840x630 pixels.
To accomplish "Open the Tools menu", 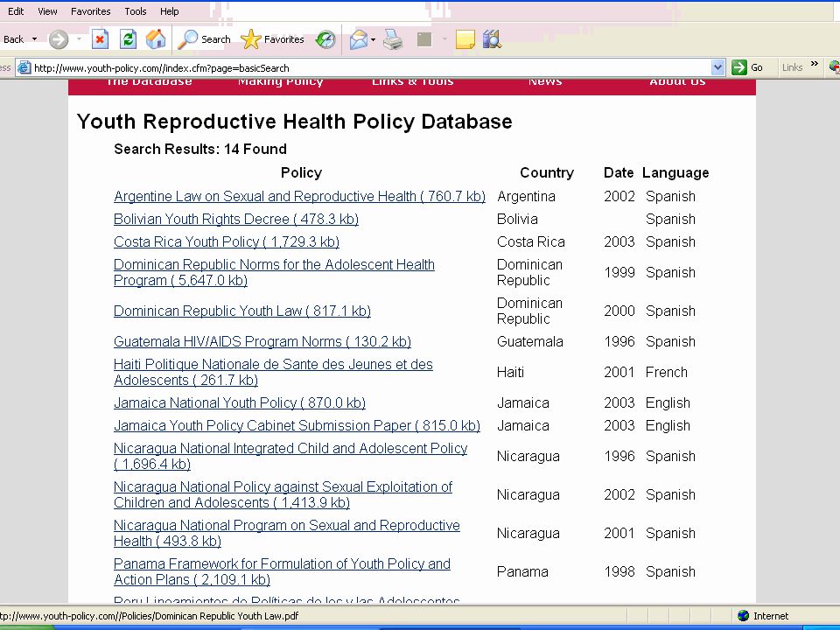I will coord(136,11).
